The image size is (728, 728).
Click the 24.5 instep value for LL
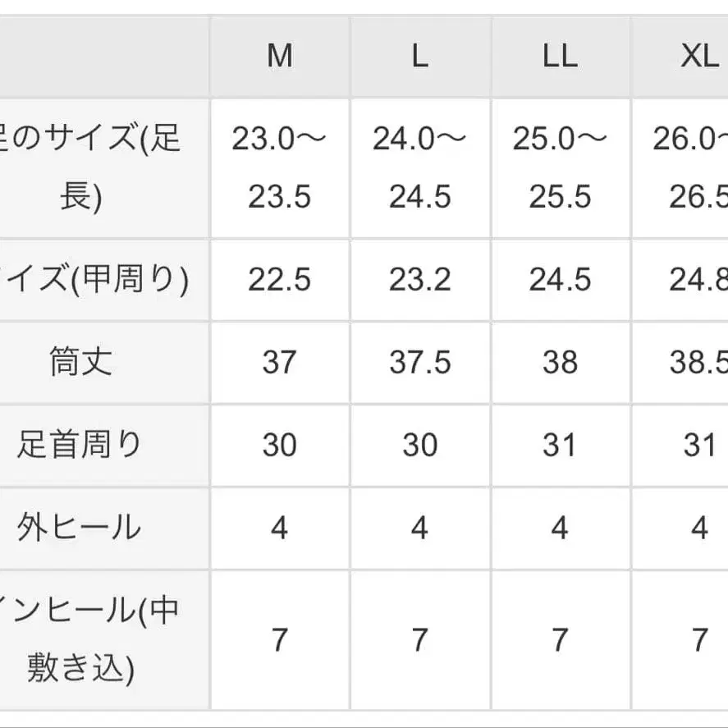(x=560, y=280)
